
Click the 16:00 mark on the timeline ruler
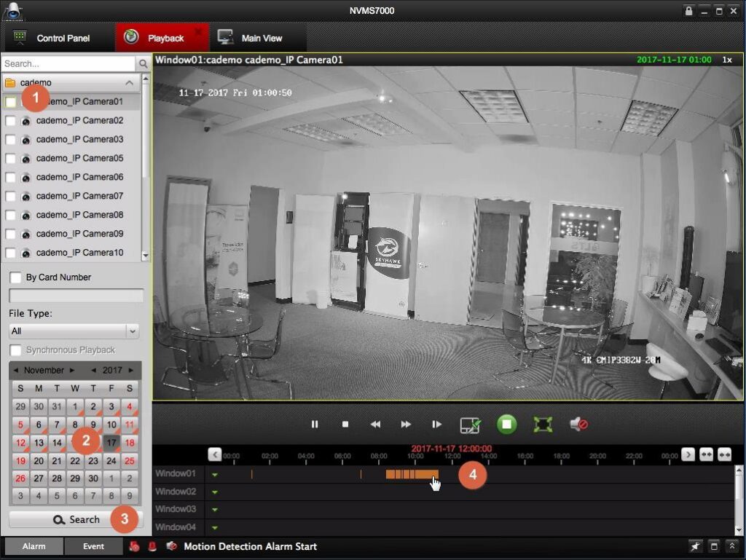[525, 457]
